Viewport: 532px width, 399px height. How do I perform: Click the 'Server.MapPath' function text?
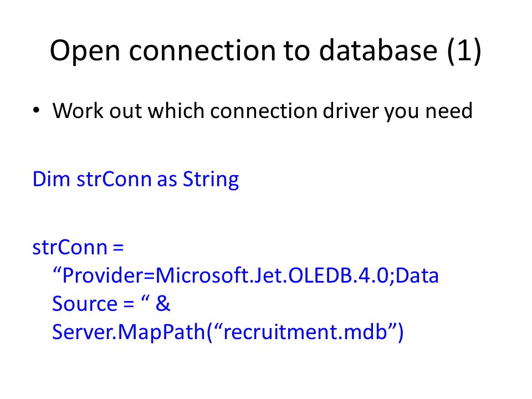129,332
